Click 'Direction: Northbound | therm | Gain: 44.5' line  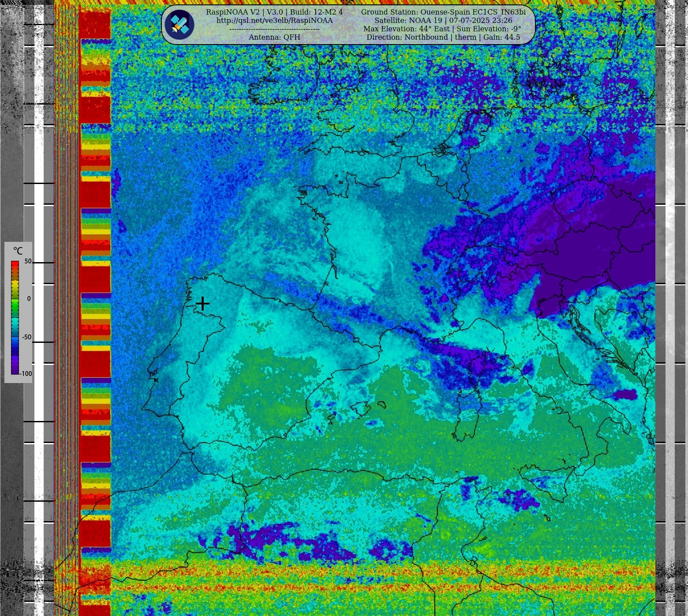(443, 37)
